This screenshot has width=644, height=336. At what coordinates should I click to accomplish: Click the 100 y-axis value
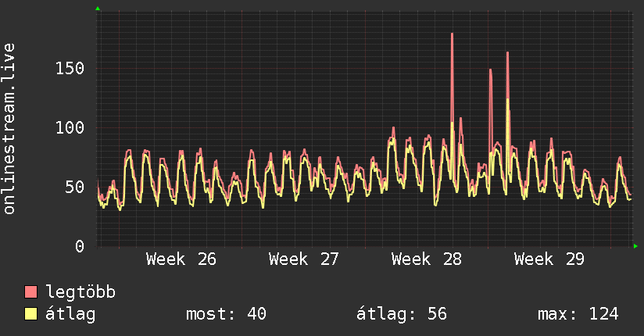tap(70, 127)
